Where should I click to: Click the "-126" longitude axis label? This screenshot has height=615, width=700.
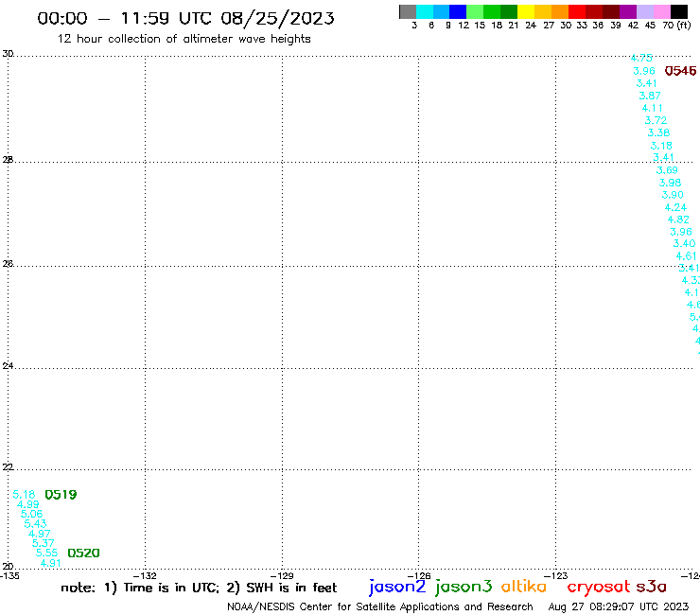point(420,575)
